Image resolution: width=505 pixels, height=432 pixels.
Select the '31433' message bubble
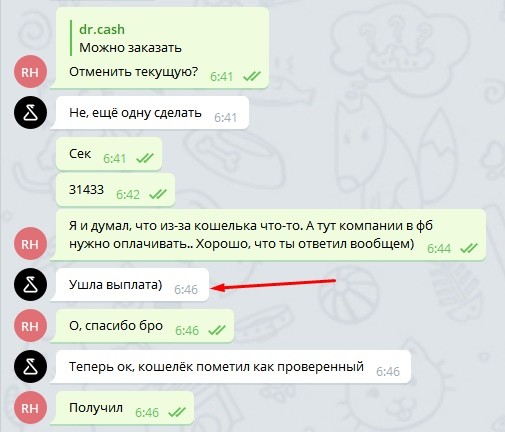tap(115, 190)
